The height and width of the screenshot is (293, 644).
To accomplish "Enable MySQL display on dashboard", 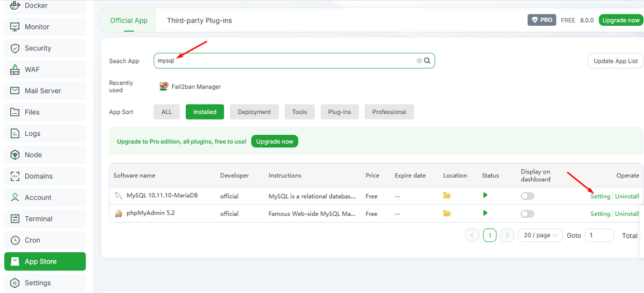I will click(x=528, y=196).
